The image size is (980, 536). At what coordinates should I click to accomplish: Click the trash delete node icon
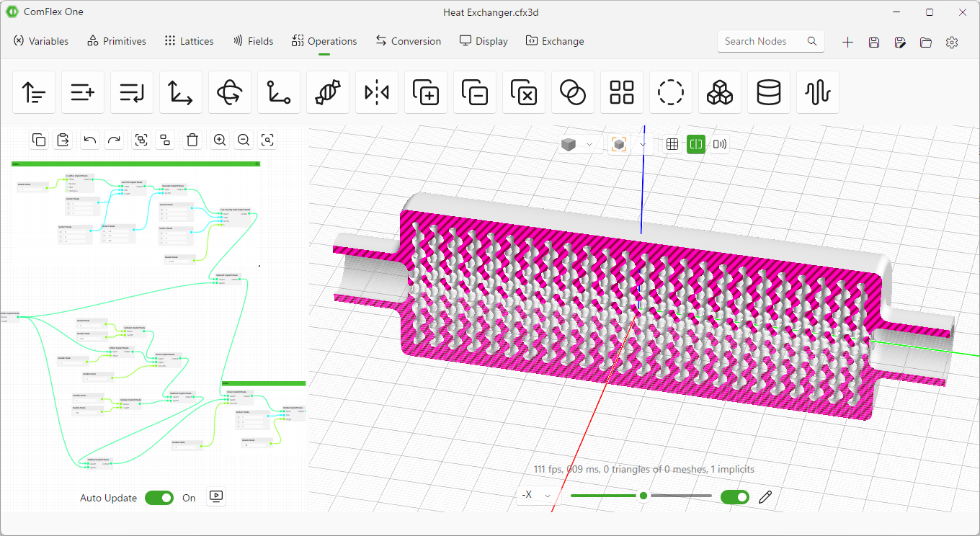[x=192, y=140]
